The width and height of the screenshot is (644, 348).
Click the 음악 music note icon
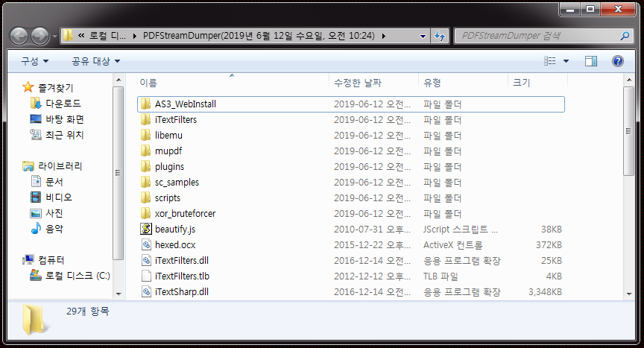coord(36,228)
